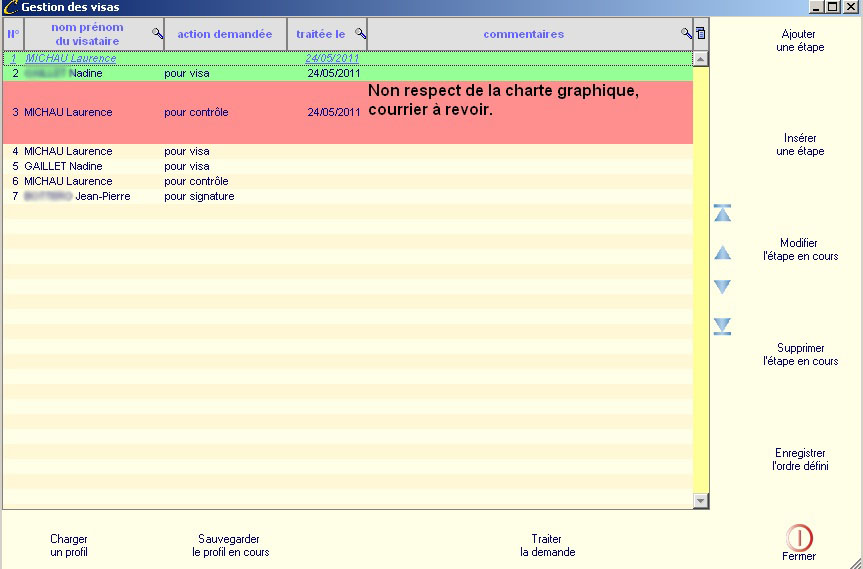
Task: Click 'Supprimer l'étape en cours'
Action: click(799, 355)
